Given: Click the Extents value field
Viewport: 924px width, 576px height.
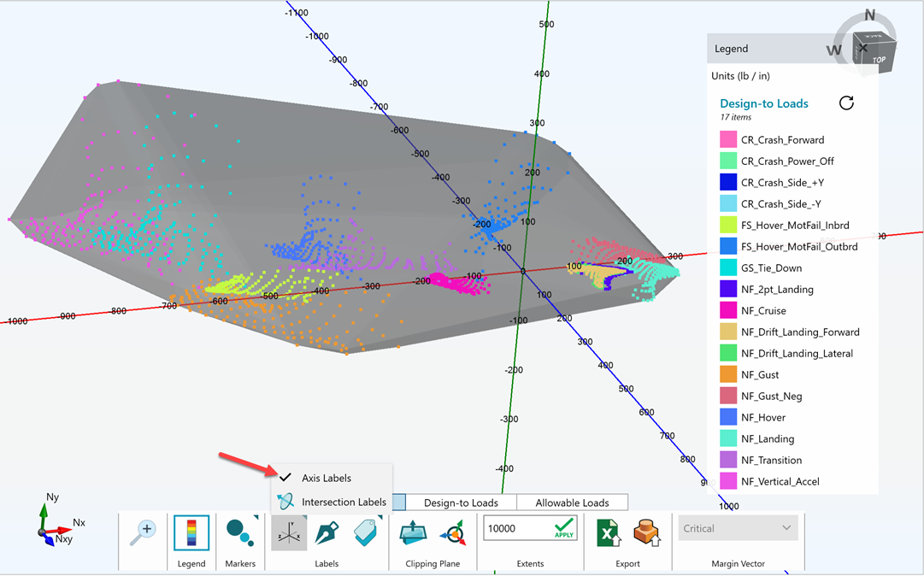Looking at the screenshot, I should [x=517, y=528].
